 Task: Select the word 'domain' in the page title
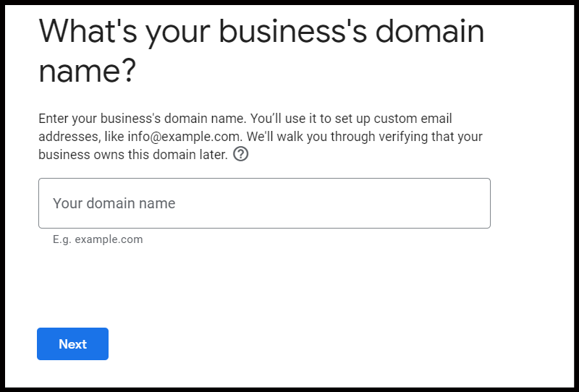coord(429,31)
